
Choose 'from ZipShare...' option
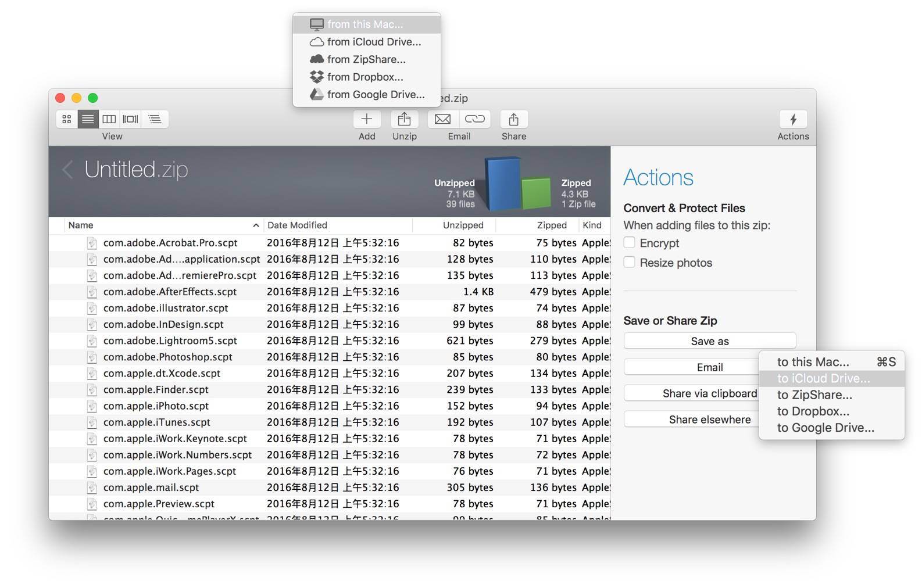point(367,59)
